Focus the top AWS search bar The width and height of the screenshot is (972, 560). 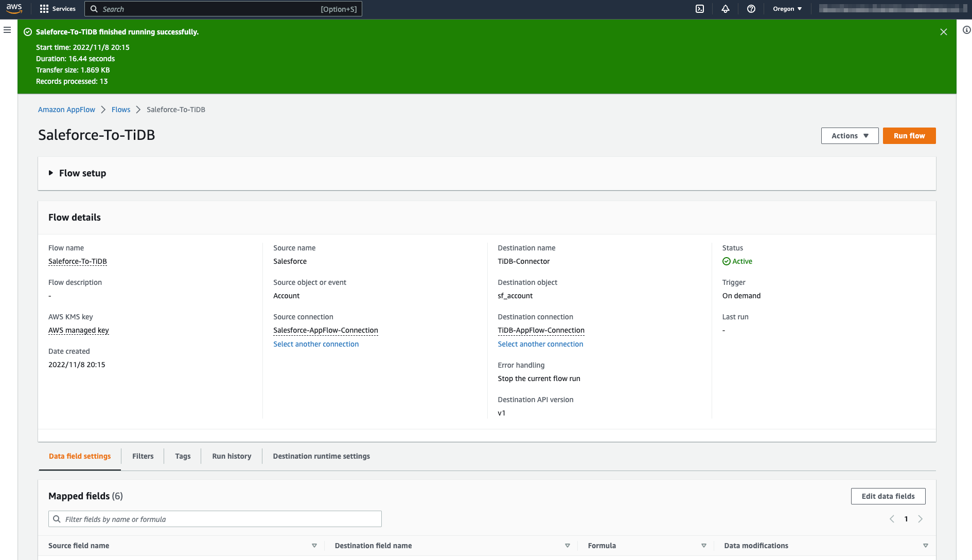coord(223,9)
